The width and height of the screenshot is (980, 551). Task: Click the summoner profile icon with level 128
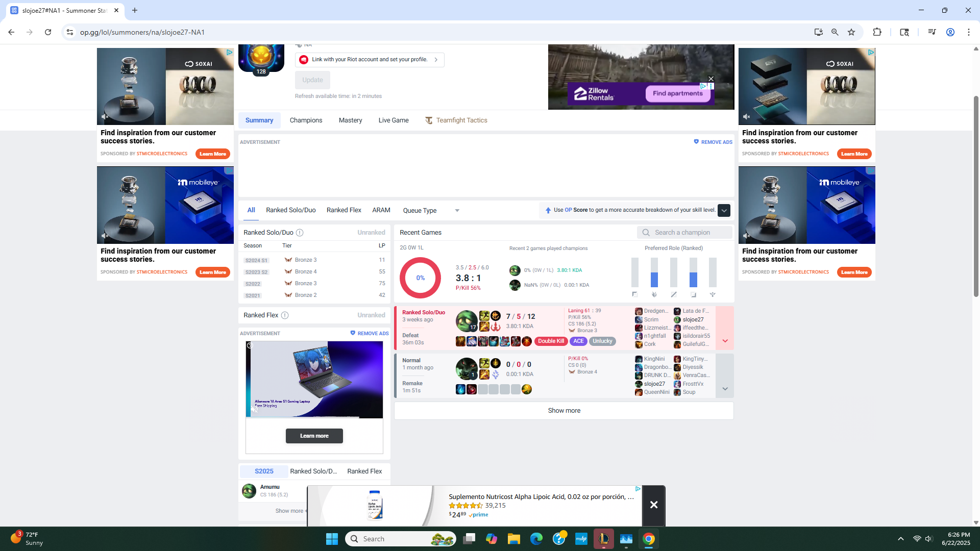[x=261, y=58]
